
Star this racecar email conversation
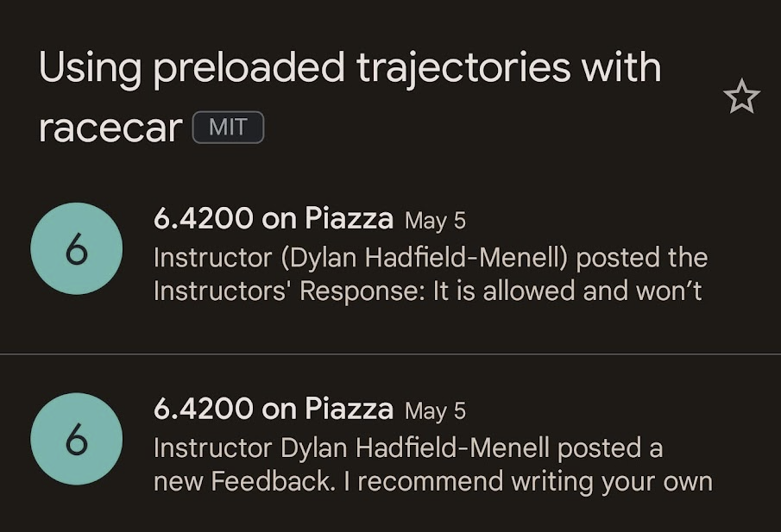[741, 98]
